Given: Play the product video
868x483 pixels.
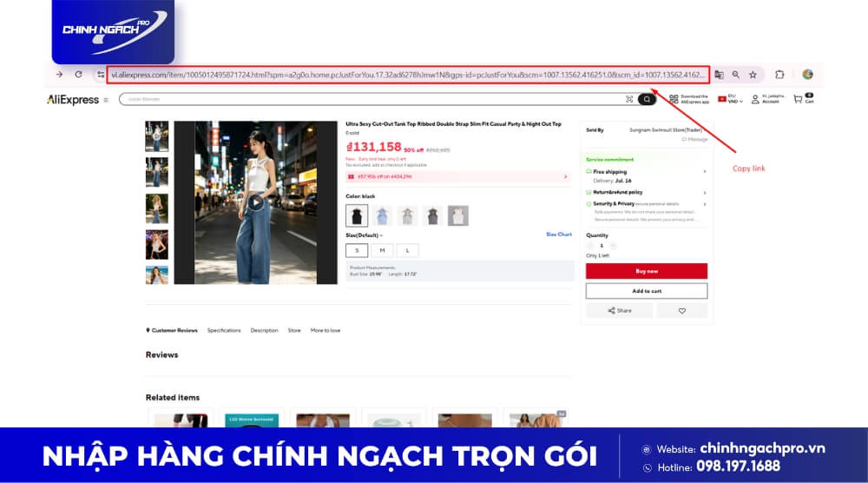Looking at the screenshot, I should [255, 202].
